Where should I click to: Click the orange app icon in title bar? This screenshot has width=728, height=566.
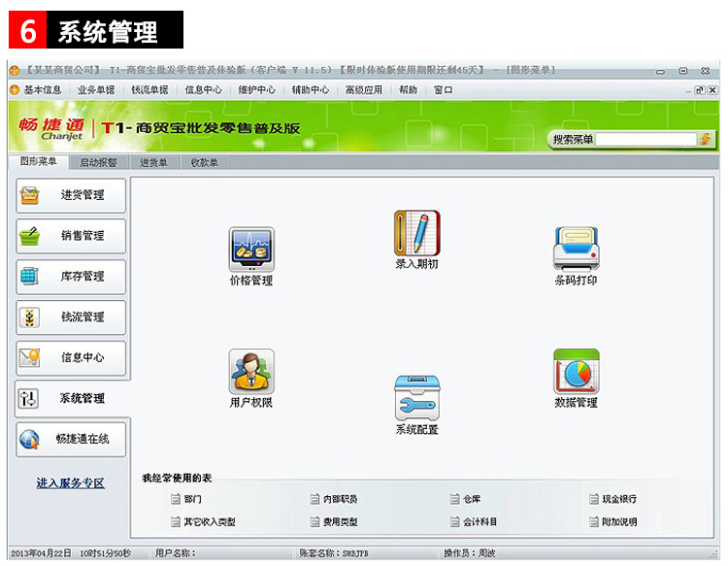point(15,71)
